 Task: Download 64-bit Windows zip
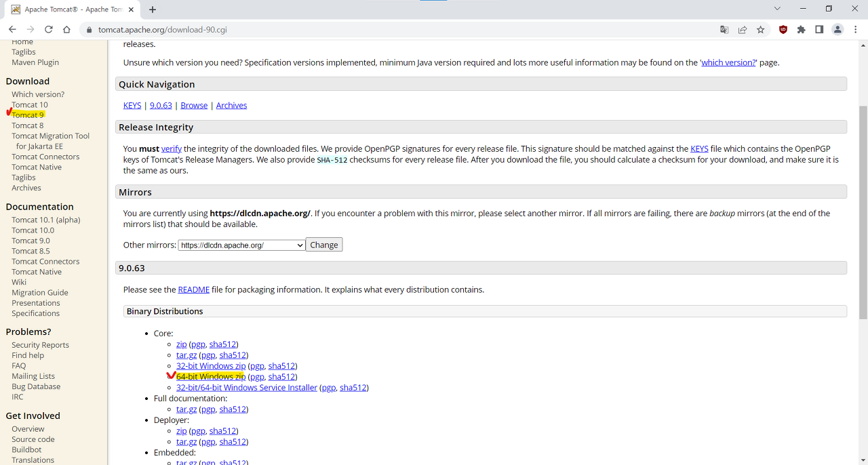click(x=211, y=377)
